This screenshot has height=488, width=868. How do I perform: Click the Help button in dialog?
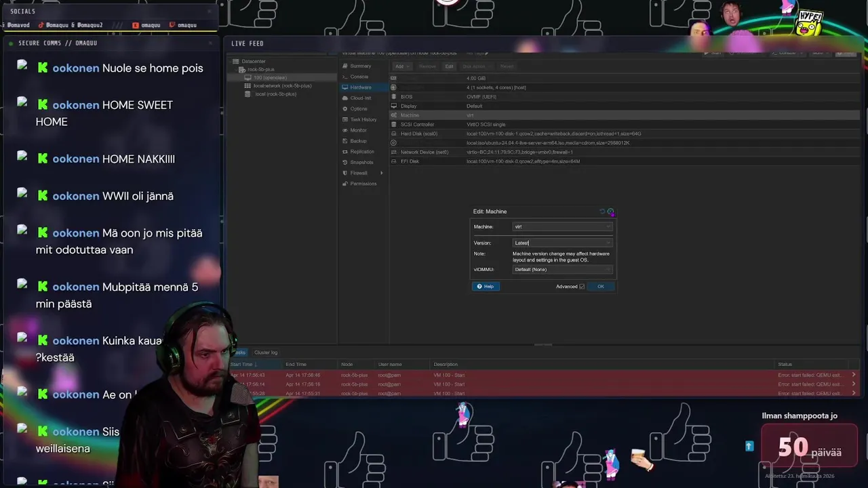click(486, 287)
